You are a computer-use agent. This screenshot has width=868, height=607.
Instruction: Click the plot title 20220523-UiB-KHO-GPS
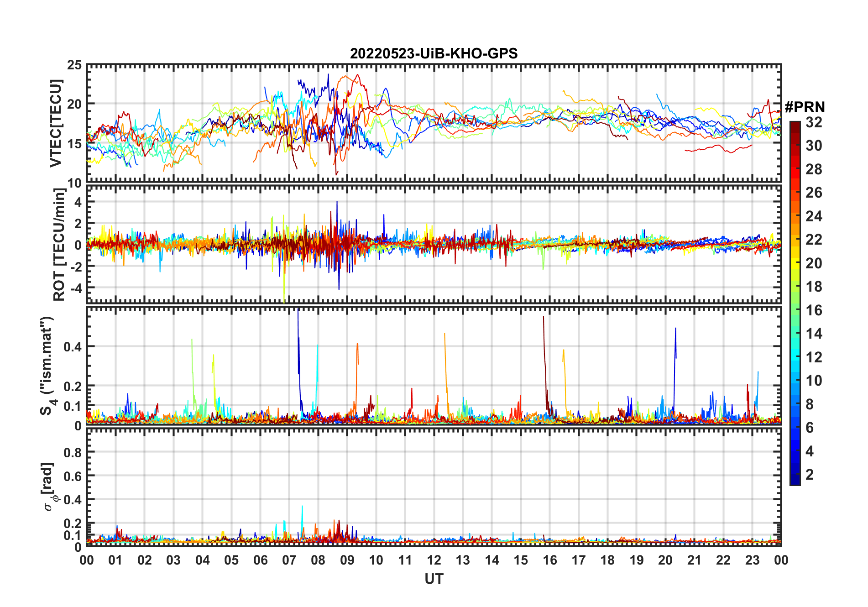click(x=434, y=53)
